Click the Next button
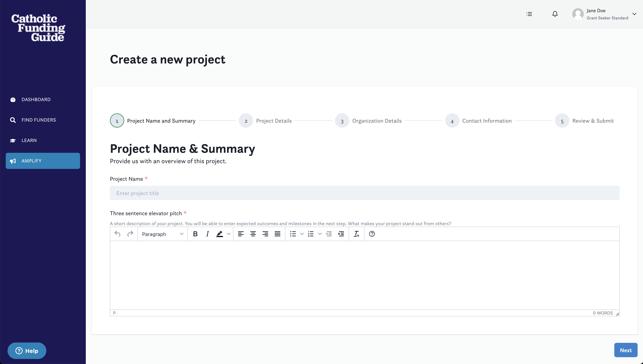This screenshot has width=643, height=364. [x=625, y=350]
